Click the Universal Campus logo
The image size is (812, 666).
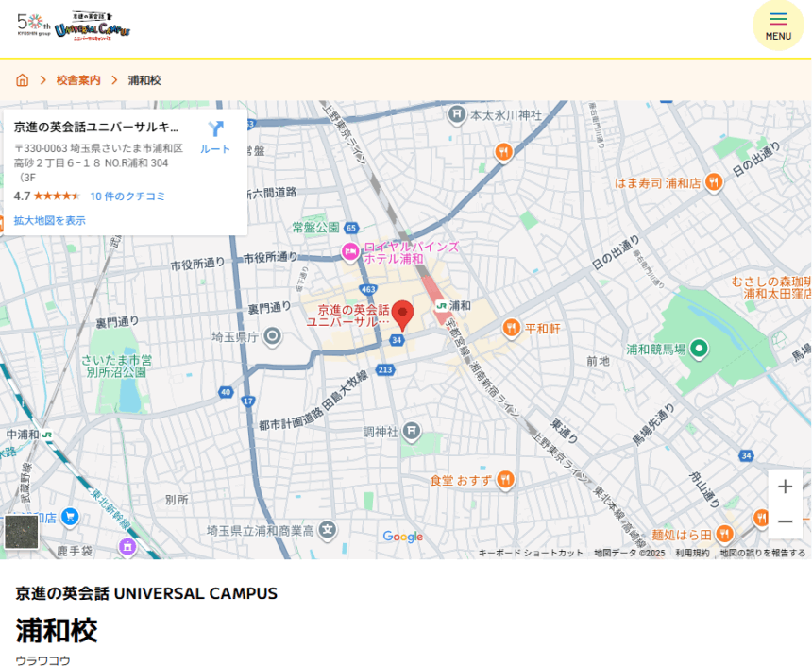[x=92, y=26]
